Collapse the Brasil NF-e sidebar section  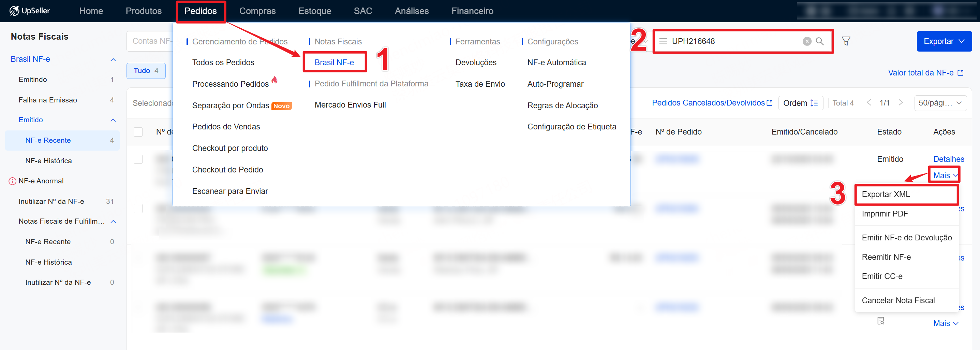tap(113, 59)
